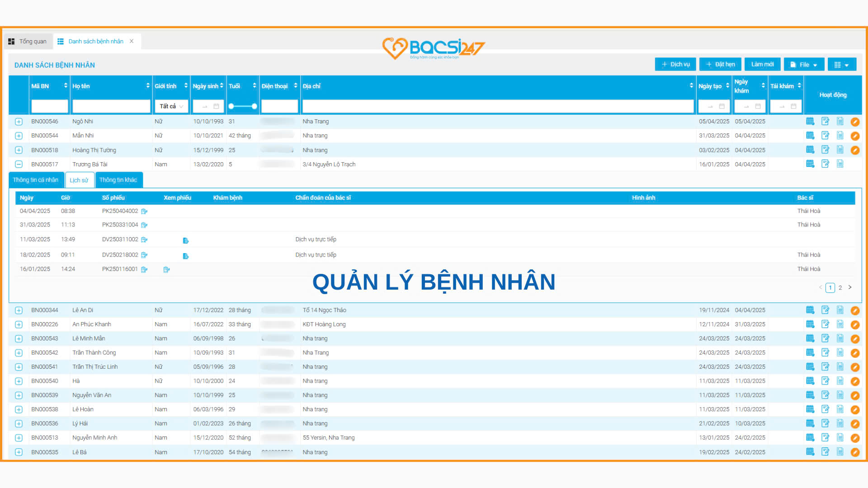The height and width of the screenshot is (488, 868).
Task: Open the File dropdown button
Action: 804,65
